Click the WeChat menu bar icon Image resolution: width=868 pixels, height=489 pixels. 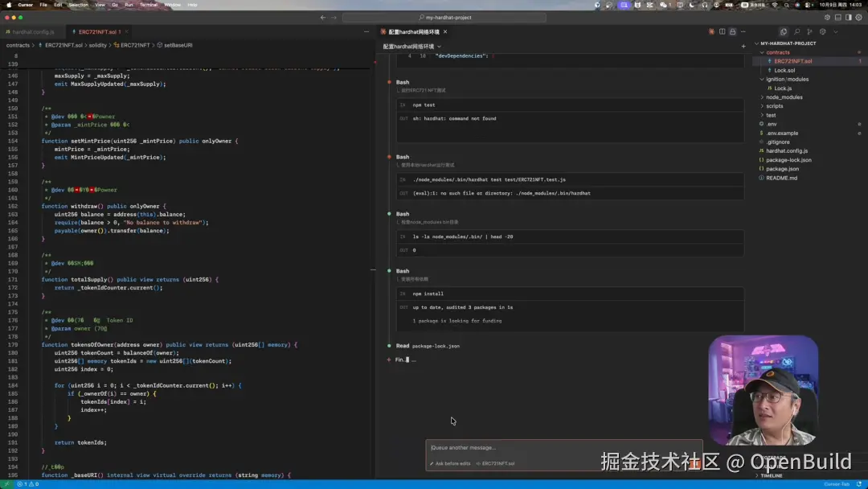[x=663, y=5]
